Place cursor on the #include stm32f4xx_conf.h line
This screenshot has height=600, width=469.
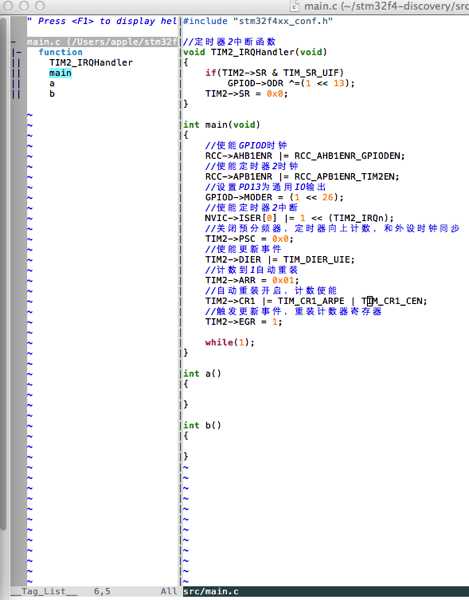coord(258,21)
